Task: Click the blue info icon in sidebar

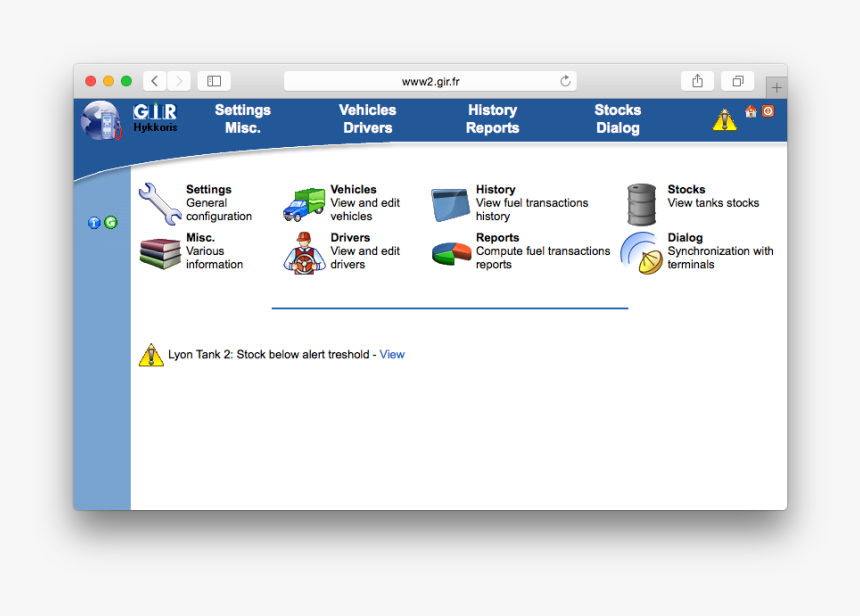Action: pos(94,222)
